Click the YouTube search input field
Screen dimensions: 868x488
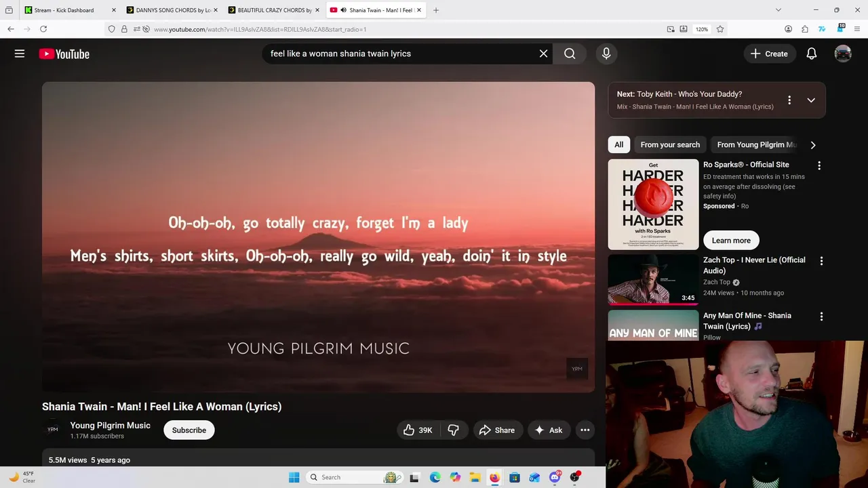(x=400, y=54)
